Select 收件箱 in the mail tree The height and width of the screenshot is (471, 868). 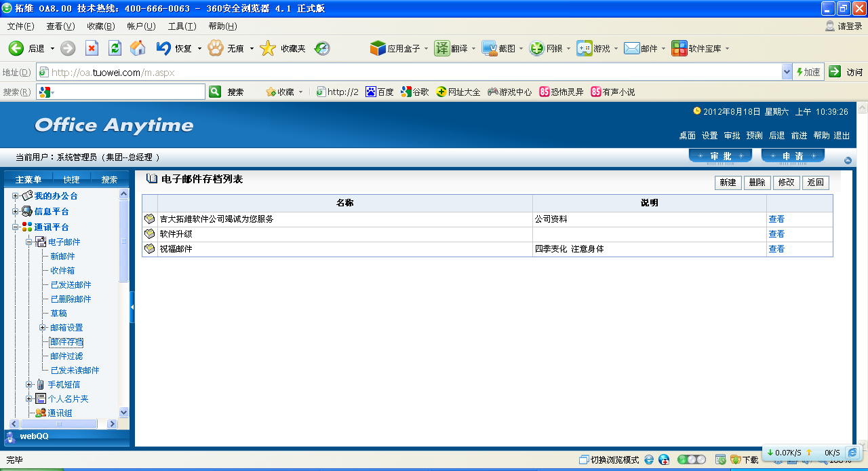tap(62, 271)
